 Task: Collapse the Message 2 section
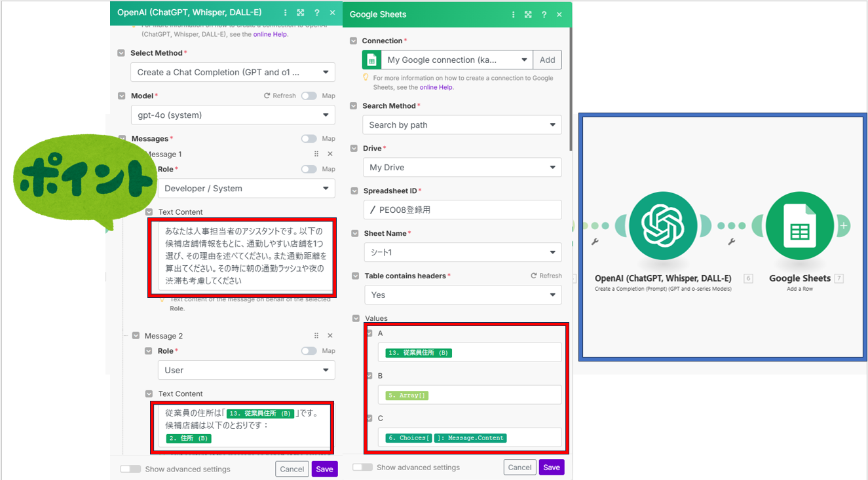tap(136, 336)
